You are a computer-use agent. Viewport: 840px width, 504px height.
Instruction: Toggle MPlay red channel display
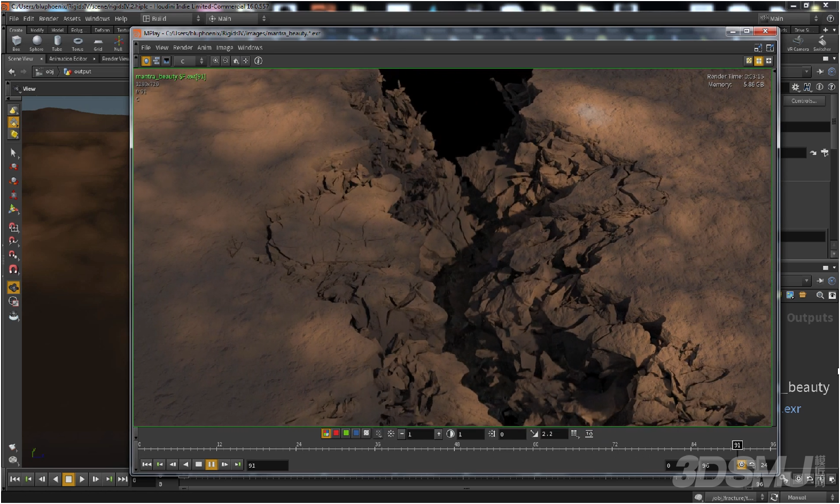[x=336, y=433]
